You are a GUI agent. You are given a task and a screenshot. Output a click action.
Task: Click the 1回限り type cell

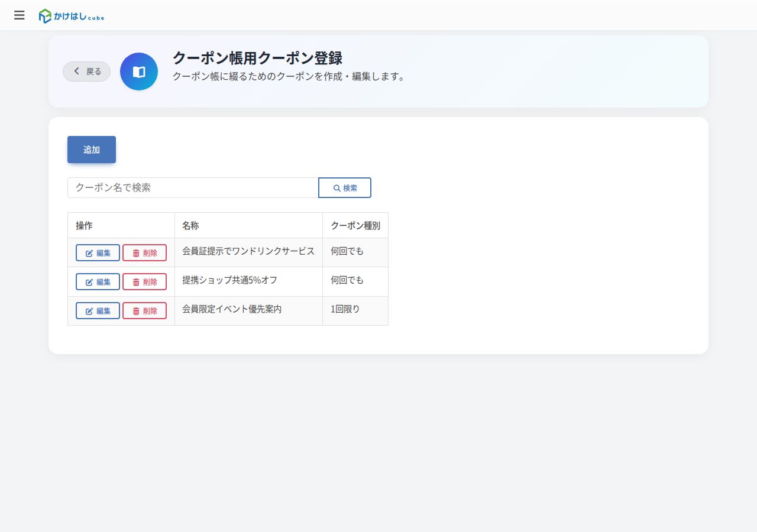pyautogui.click(x=355, y=310)
